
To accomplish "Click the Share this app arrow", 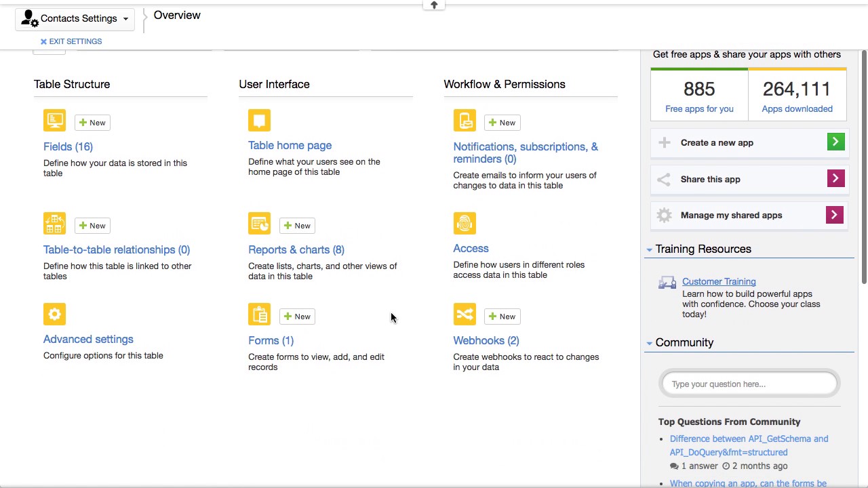I will [x=835, y=179].
